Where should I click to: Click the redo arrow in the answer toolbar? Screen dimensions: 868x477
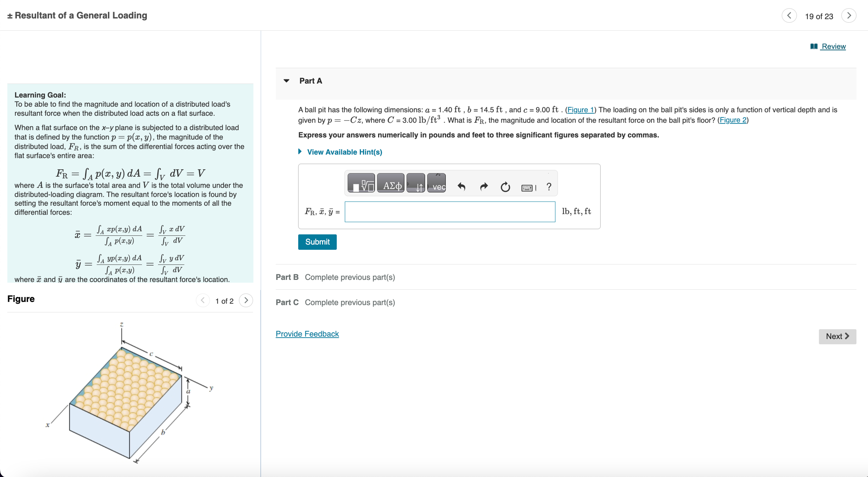point(484,187)
